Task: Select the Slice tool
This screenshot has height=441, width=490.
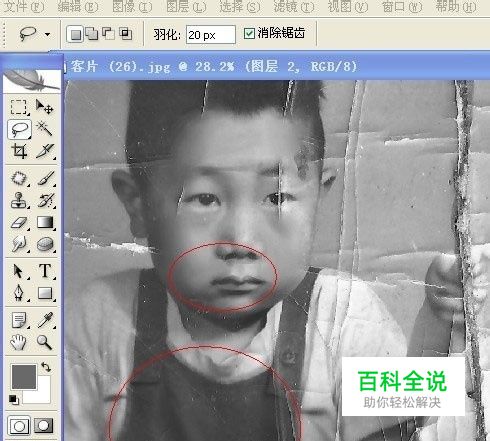Action: click(45, 151)
